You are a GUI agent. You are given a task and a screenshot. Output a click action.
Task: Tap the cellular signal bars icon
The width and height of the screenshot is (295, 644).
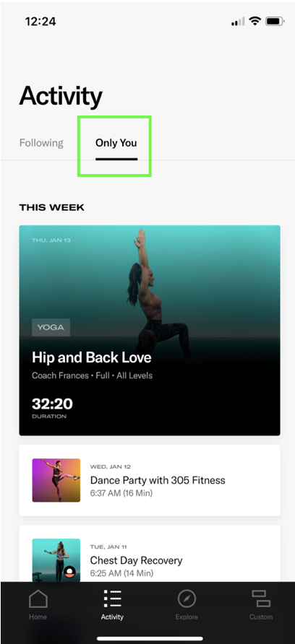tap(238, 22)
